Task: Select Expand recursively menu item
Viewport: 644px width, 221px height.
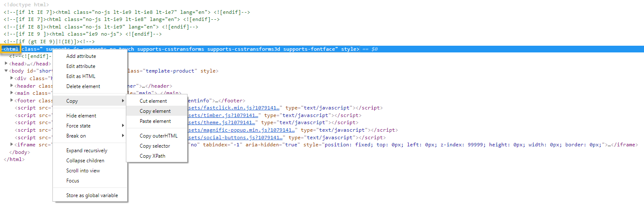Action: point(90,151)
